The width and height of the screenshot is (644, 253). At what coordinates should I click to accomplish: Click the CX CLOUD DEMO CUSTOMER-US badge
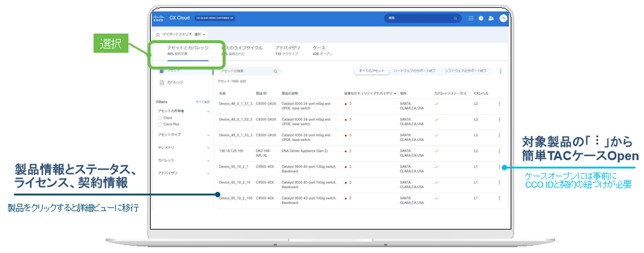click(x=215, y=18)
